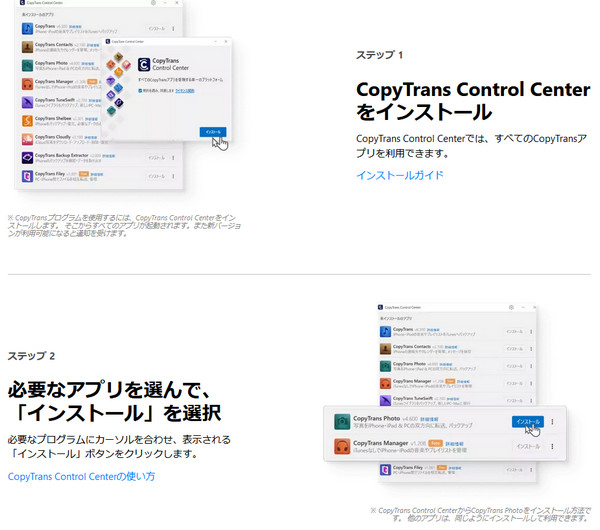Image resolution: width=600 pixels, height=530 pixels.
Task: Install CopyTrans Contacts in Step 2 screenshot
Action: coord(514,349)
